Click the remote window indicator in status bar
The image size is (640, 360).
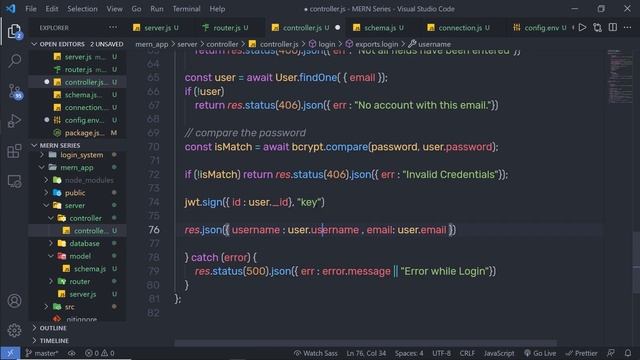[10, 353]
